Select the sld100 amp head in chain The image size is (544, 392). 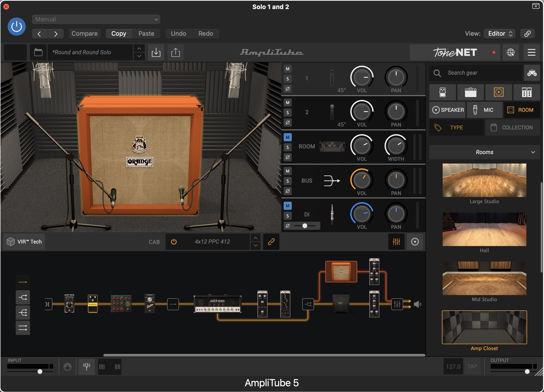point(217,304)
